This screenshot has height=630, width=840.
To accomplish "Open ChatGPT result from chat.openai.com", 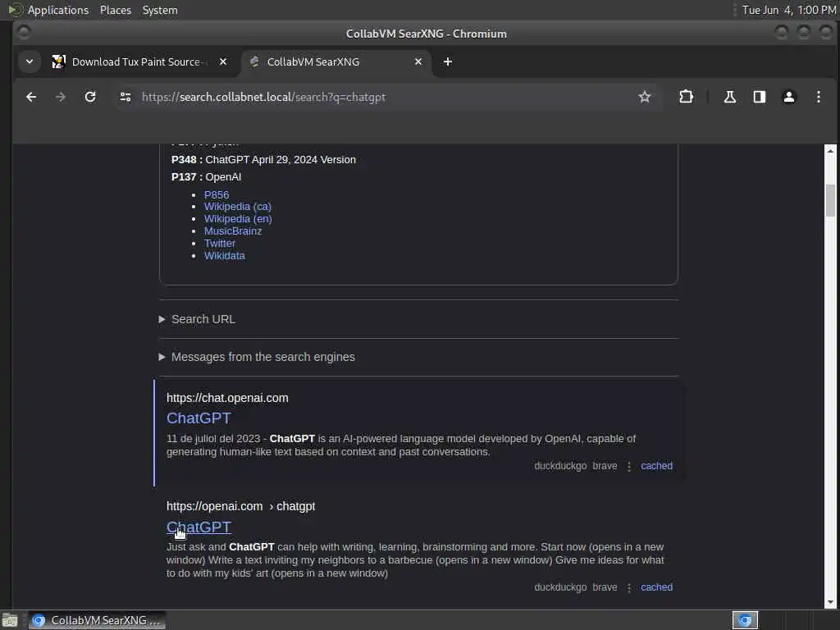I will click(199, 418).
